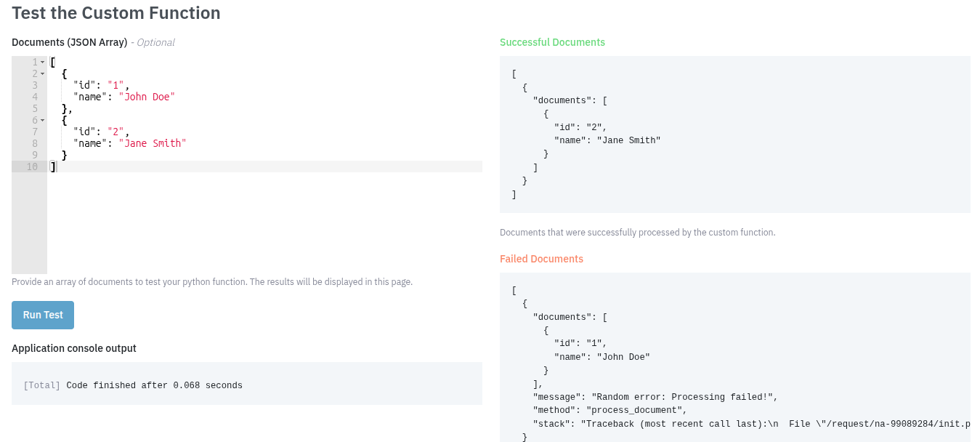This screenshot has height=442, width=980.
Task: Click the Test the Custom Function title
Action: click(116, 12)
